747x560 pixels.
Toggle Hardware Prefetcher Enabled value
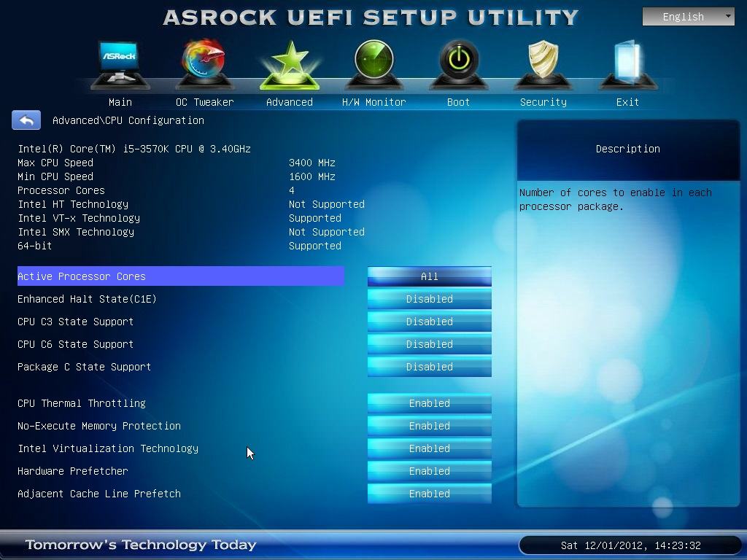(x=429, y=471)
